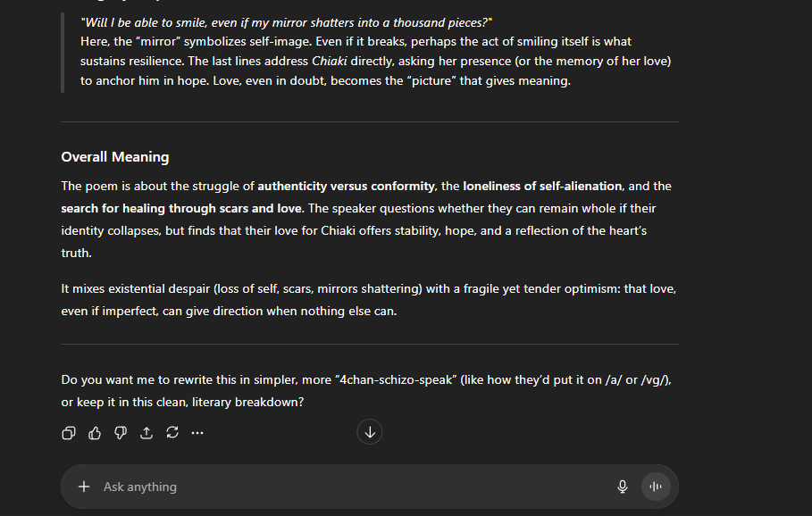The image size is (812, 516).
Task: Click the 4chan-schizo-speak follow-up question text
Action: click(x=366, y=391)
